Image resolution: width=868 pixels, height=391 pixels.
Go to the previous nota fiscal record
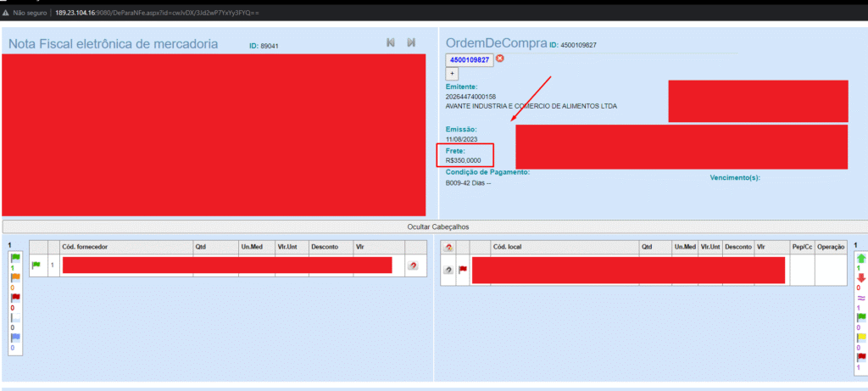coord(391,42)
